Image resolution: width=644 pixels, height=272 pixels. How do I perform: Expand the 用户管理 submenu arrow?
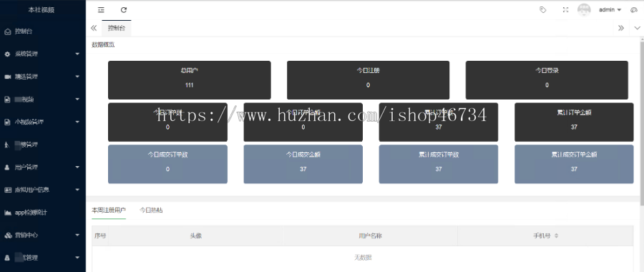pyautogui.click(x=77, y=167)
